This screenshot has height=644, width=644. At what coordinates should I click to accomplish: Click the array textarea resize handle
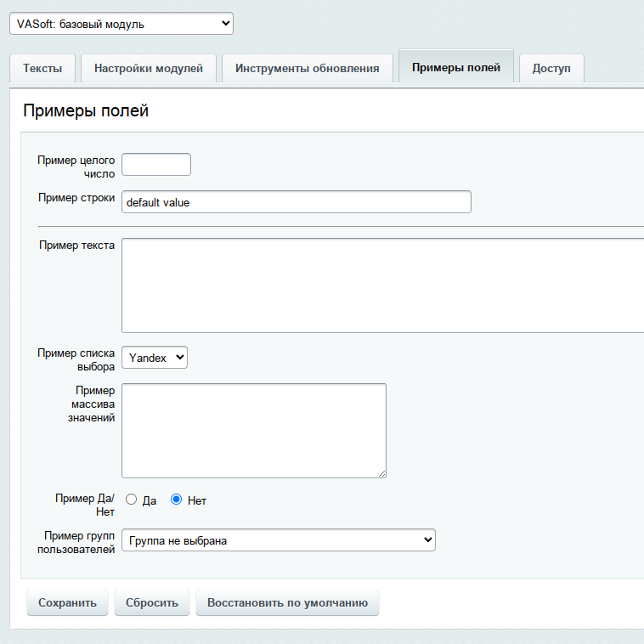(381, 473)
